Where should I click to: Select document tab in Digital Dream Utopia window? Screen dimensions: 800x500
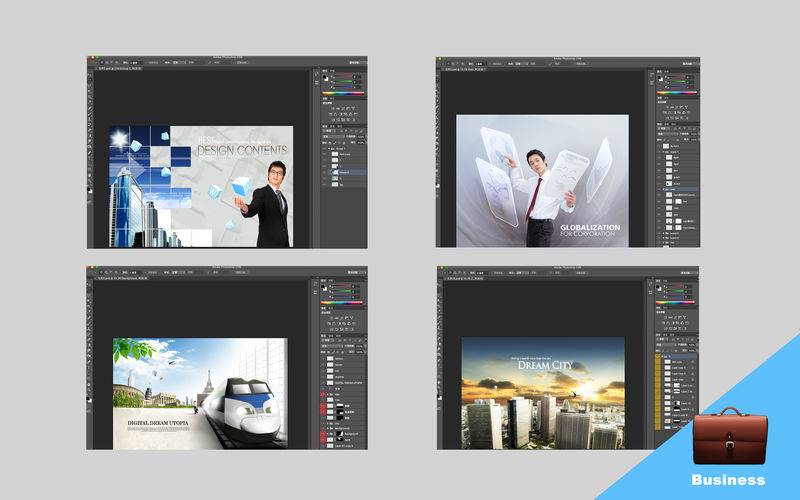(x=122, y=278)
